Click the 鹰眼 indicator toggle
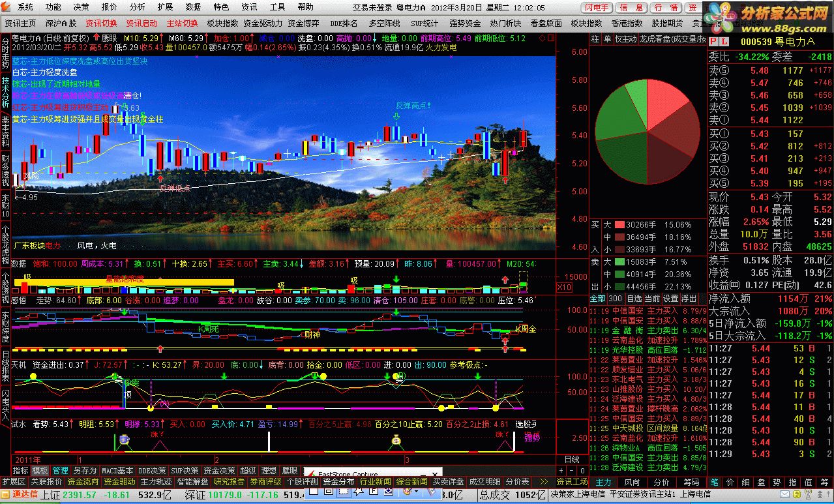This screenshot has width=834, height=504. (108, 38)
